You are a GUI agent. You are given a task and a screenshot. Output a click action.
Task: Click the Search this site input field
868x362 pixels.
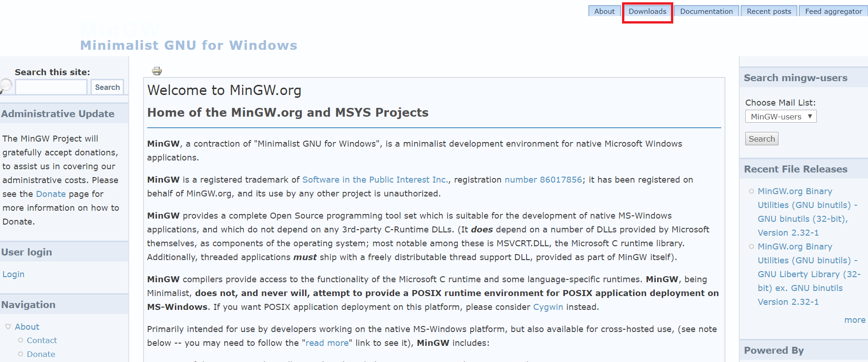coord(51,87)
